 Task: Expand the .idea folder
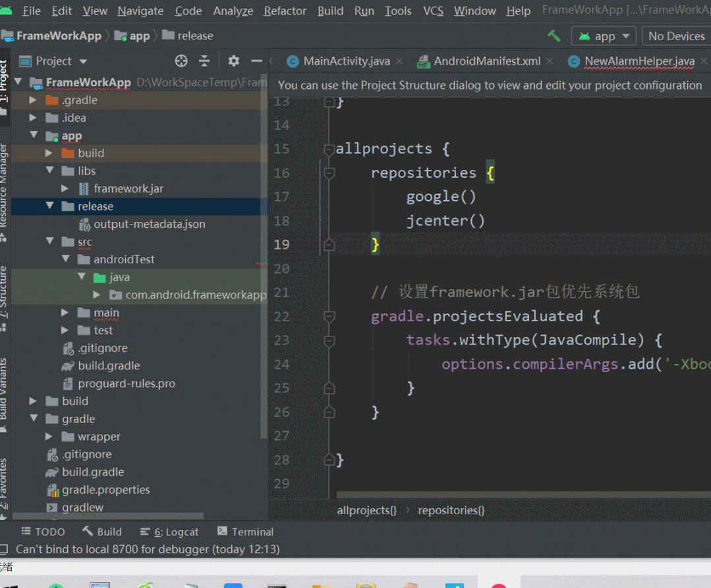pos(33,118)
